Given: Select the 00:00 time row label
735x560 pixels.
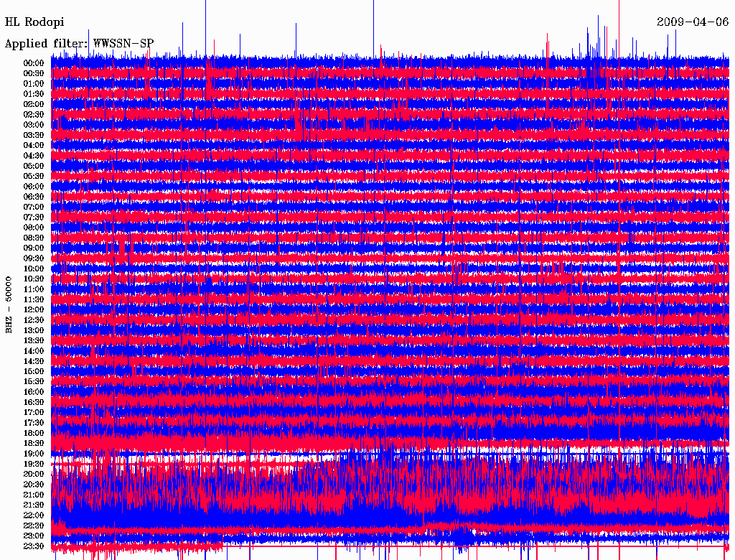Looking at the screenshot, I should point(34,63).
